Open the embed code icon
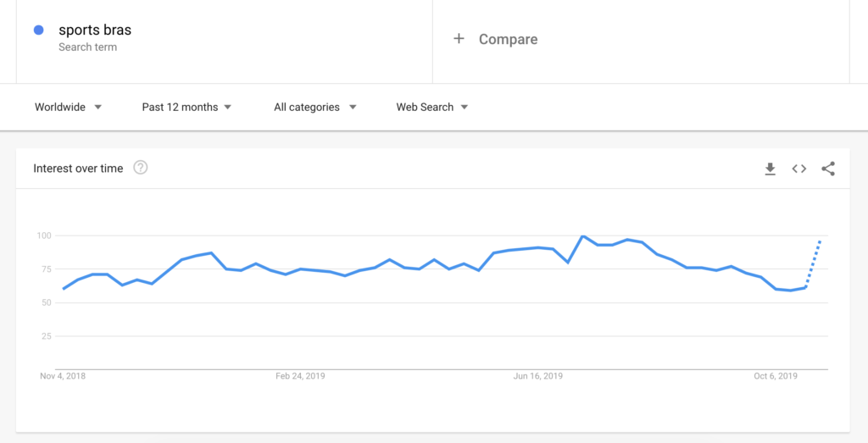The height and width of the screenshot is (443, 868). (x=798, y=169)
